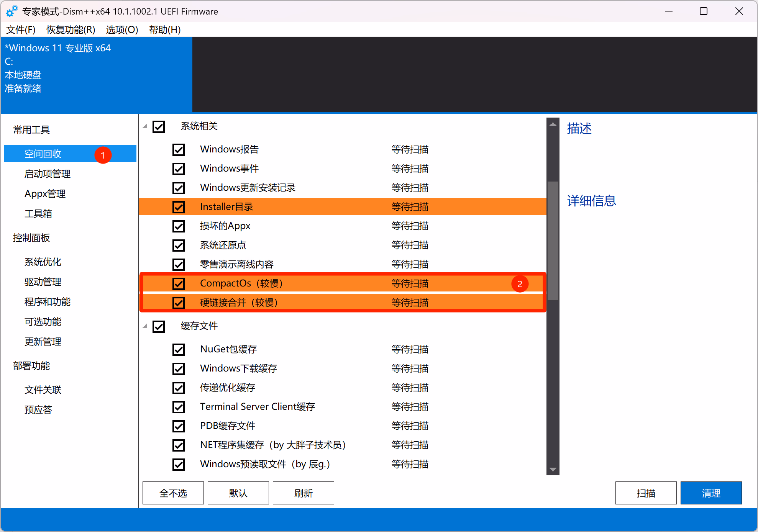The width and height of the screenshot is (758, 532).
Task: Uncheck the 系统还原点 checkbox
Action: click(x=179, y=246)
